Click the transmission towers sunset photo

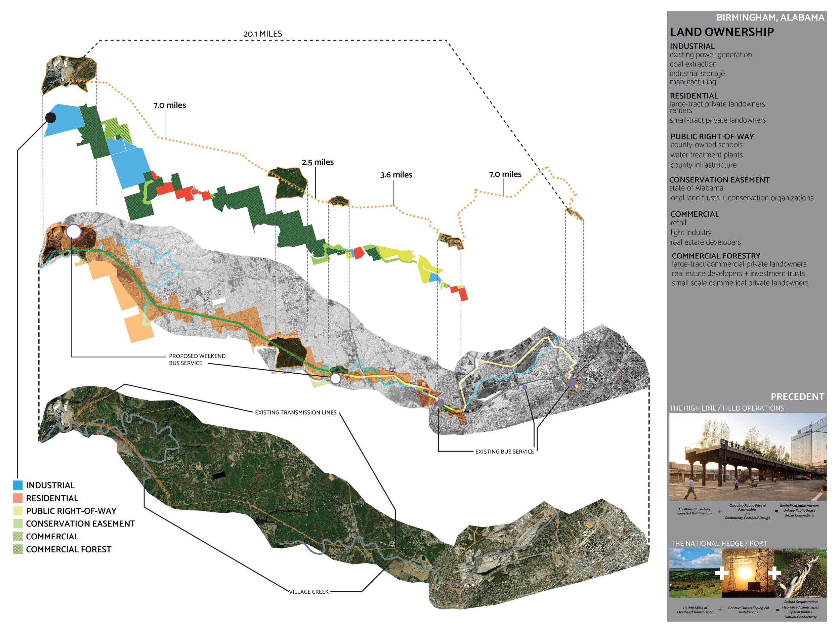point(747,573)
